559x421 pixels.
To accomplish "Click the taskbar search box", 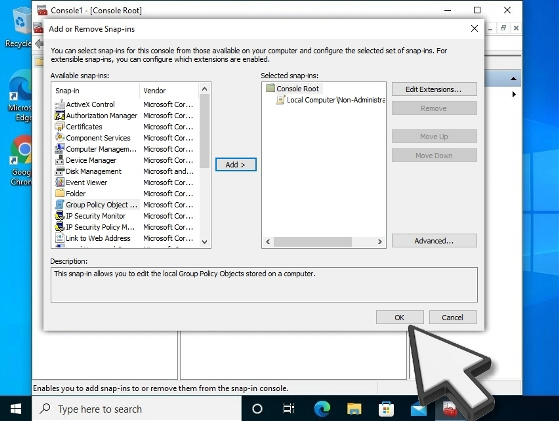I will tap(137, 409).
